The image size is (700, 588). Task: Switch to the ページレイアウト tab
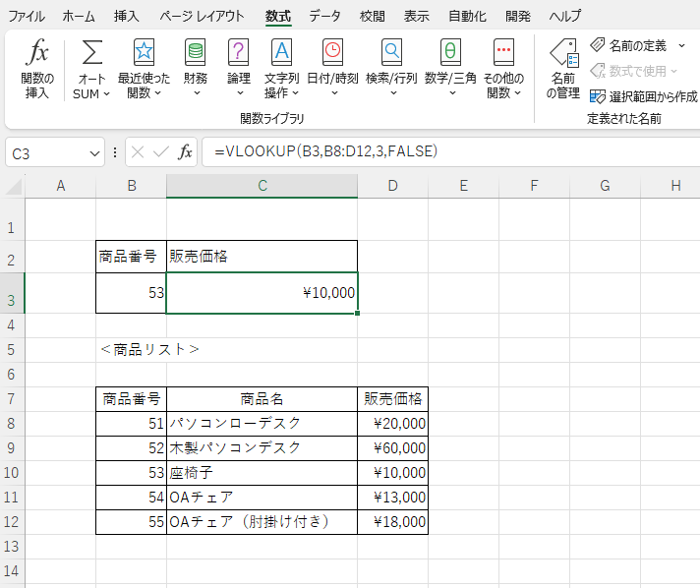[202, 17]
